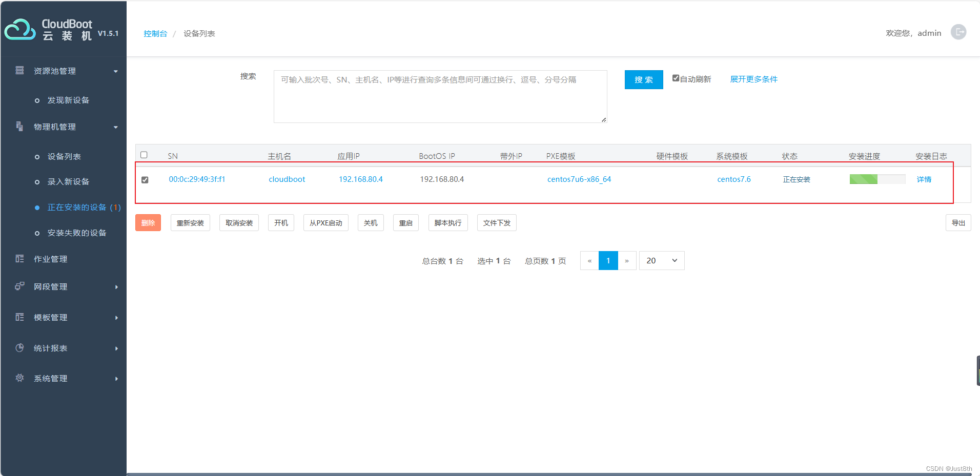
Task: Expand the 系统管理 section
Action: (117, 378)
